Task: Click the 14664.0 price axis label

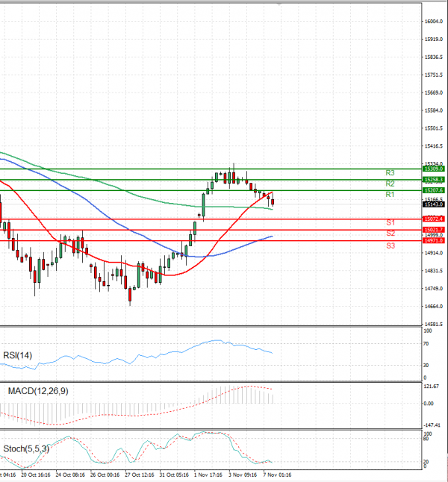Action: pyautogui.click(x=434, y=306)
